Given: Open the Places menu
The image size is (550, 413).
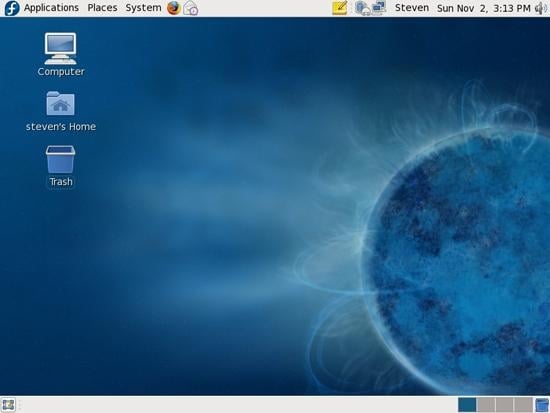Looking at the screenshot, I should (102, 8).
